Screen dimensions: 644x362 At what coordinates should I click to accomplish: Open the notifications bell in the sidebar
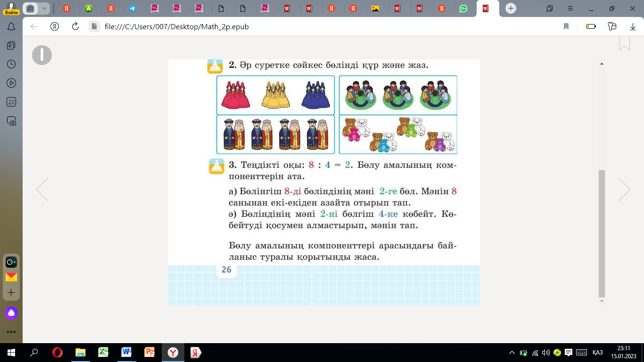[11, 27]
